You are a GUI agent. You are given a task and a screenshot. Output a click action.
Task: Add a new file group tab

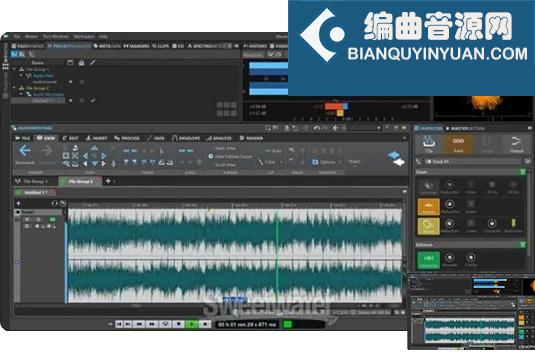tap(108, 181)
